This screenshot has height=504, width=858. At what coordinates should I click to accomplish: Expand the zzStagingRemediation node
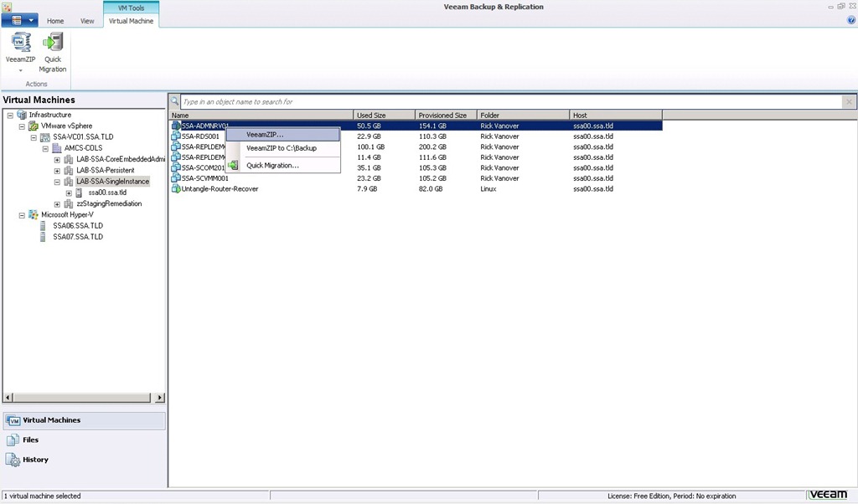pyautogui.click(x=57, y=204)
